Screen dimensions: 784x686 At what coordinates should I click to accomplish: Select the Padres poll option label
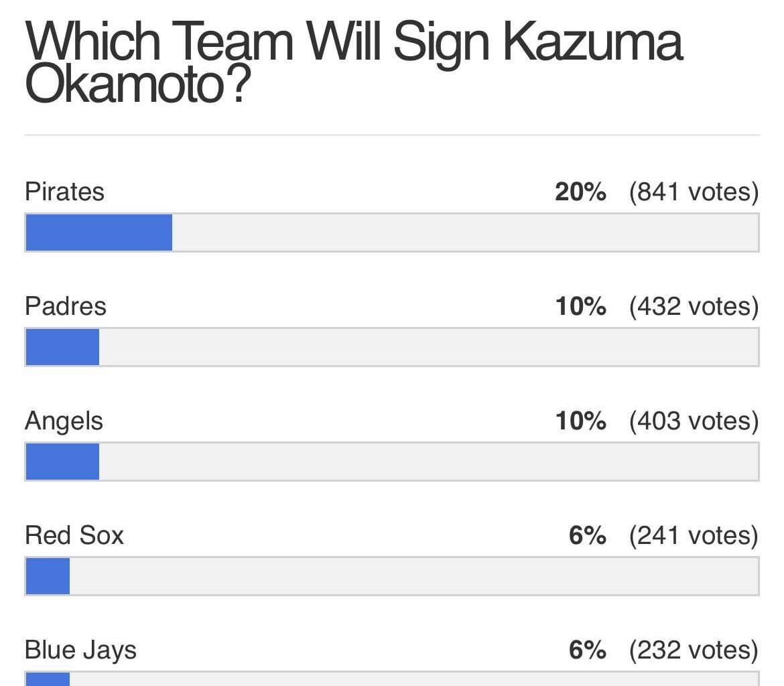(x=66, y=306)
